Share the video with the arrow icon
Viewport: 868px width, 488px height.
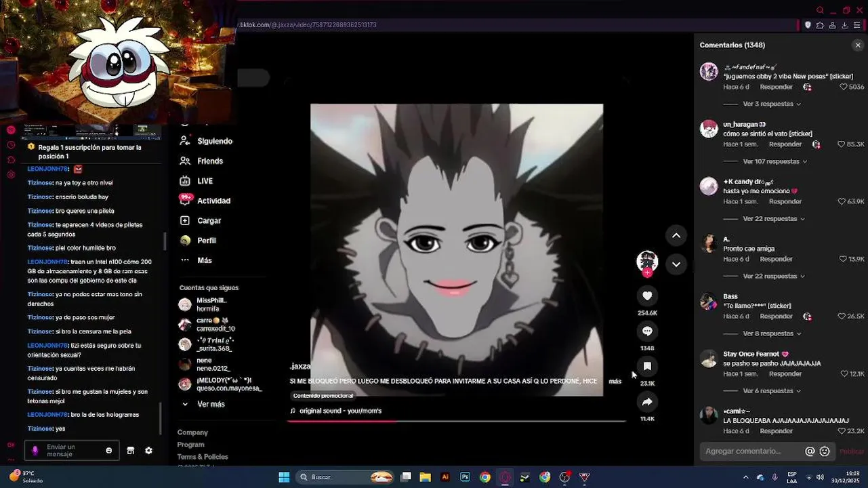point(647,402)
